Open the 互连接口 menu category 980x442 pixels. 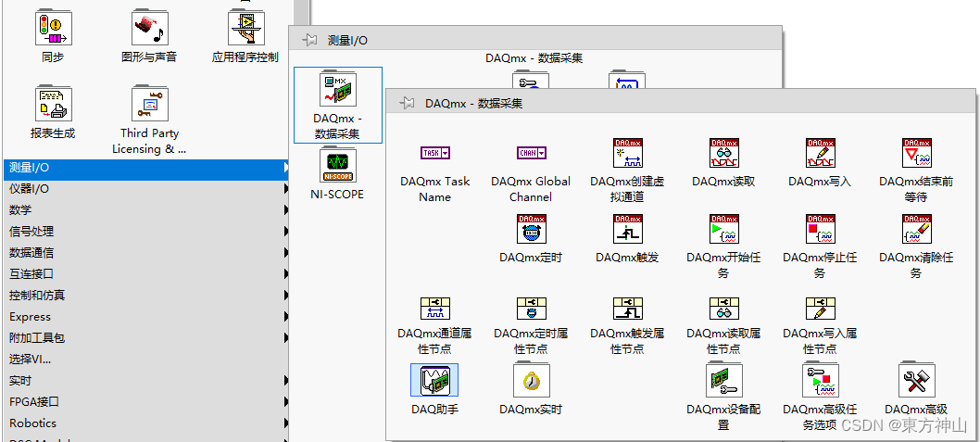[x=145, y=274]
